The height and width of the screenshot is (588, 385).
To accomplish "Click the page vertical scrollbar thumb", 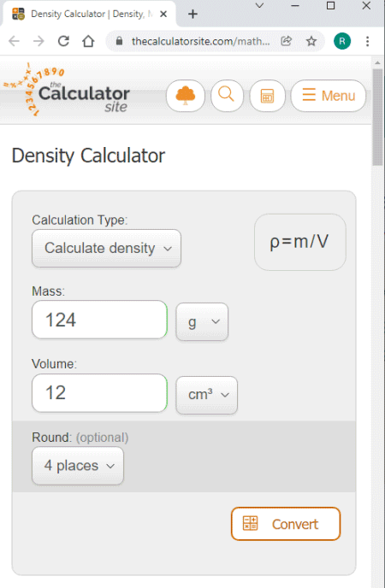I will 377,116.
